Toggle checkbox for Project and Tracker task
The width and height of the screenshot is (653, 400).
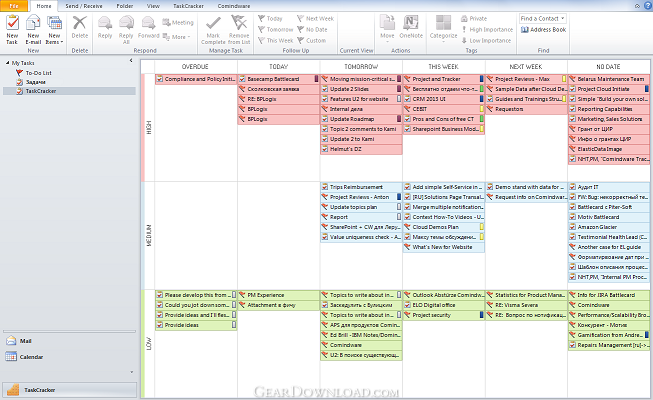[407, 79]
